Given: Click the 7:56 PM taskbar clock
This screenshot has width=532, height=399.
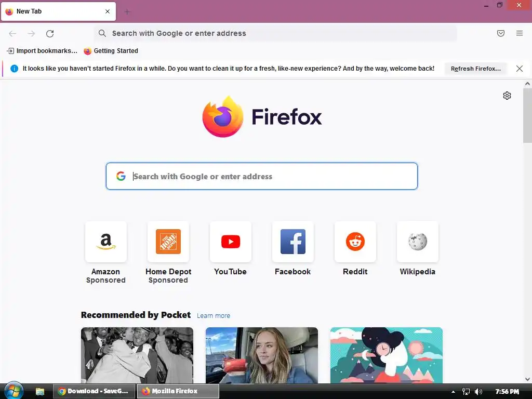Looking at the screenshot, I should pos(507,392).
